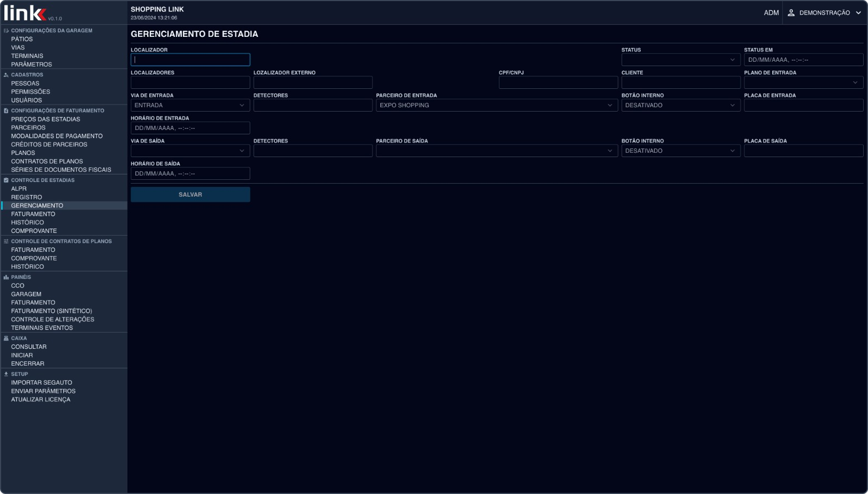Click the link logo in top-left corner
This screenshot has width=868, height=494.
[25, 12]
